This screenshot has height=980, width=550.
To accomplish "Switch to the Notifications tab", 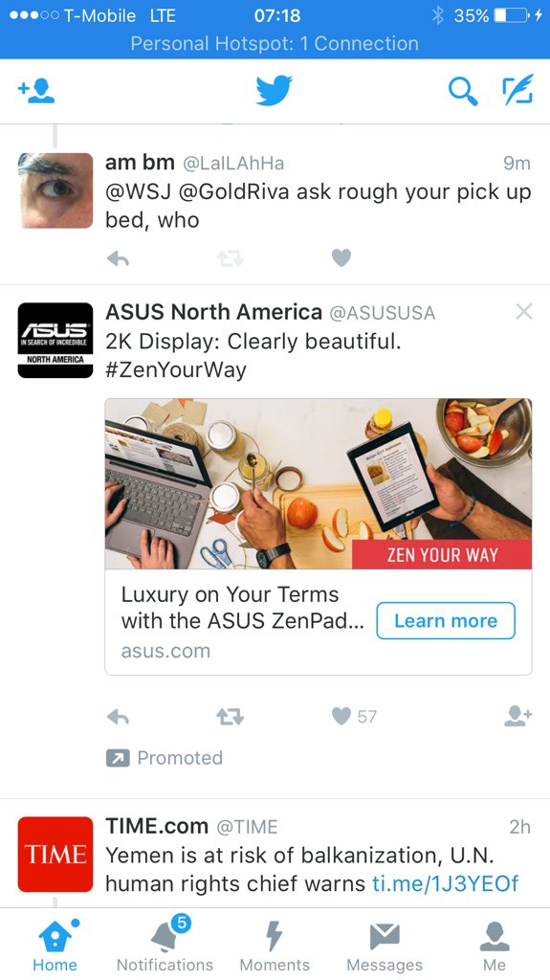I will [165, 944].
